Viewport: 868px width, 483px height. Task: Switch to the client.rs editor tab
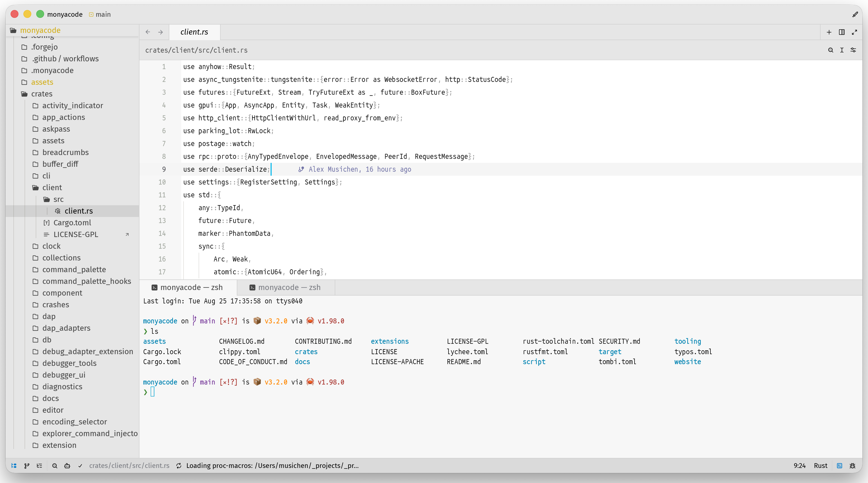coord(194,32)
